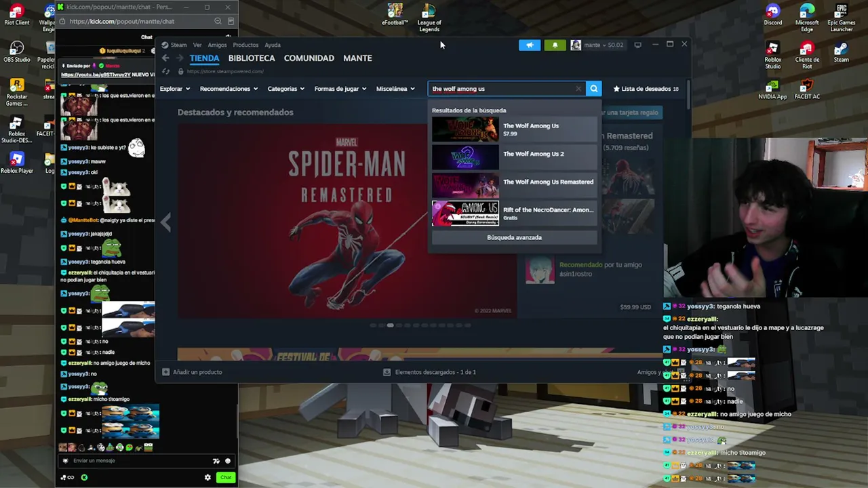Viewport: 868px width, 488px height.
Task: Open Lista de deseados wishlist
Action: pos(646,89)
